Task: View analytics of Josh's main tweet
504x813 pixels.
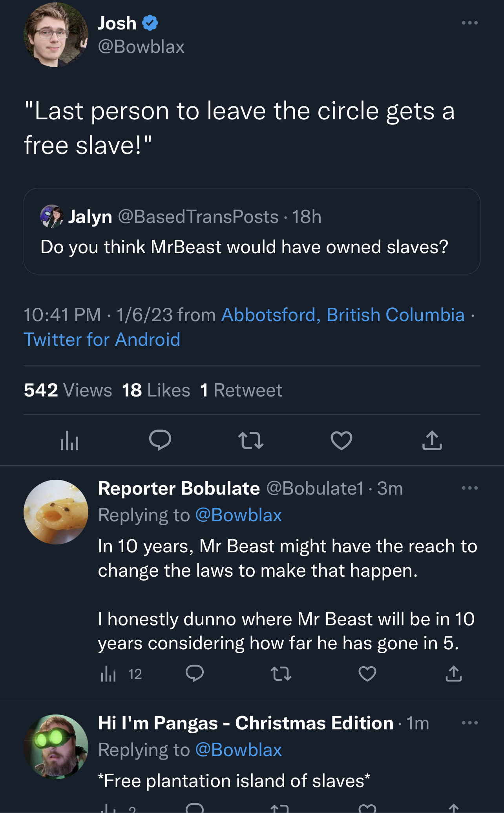Action: [69, 440]
